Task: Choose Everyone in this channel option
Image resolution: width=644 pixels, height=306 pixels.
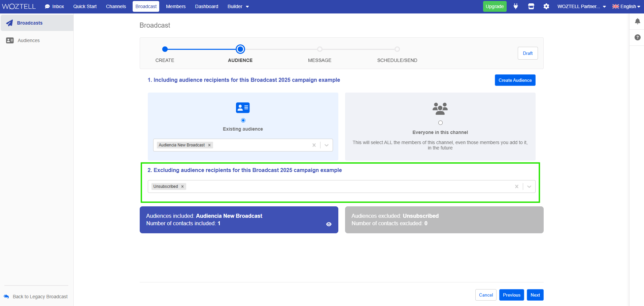Action: pyautogui.click(x=440, y=123)
